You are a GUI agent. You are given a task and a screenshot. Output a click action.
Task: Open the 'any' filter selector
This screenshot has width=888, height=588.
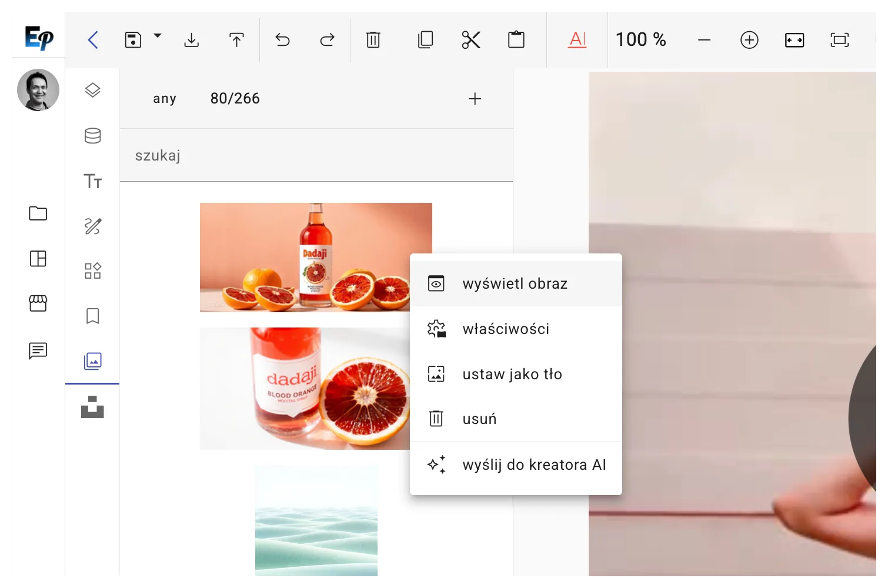click(165, 99)
